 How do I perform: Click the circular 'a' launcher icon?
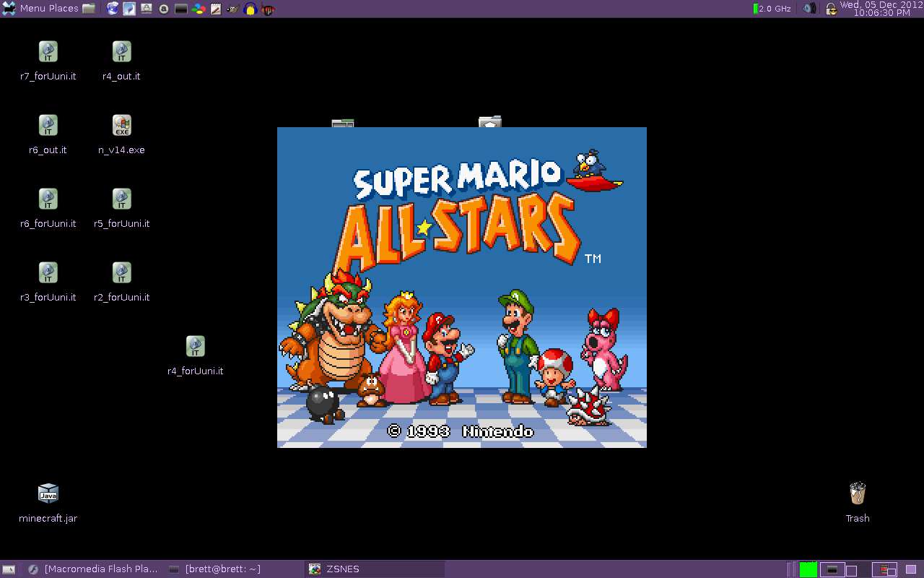pyautogui.click(x=164, y=9)
